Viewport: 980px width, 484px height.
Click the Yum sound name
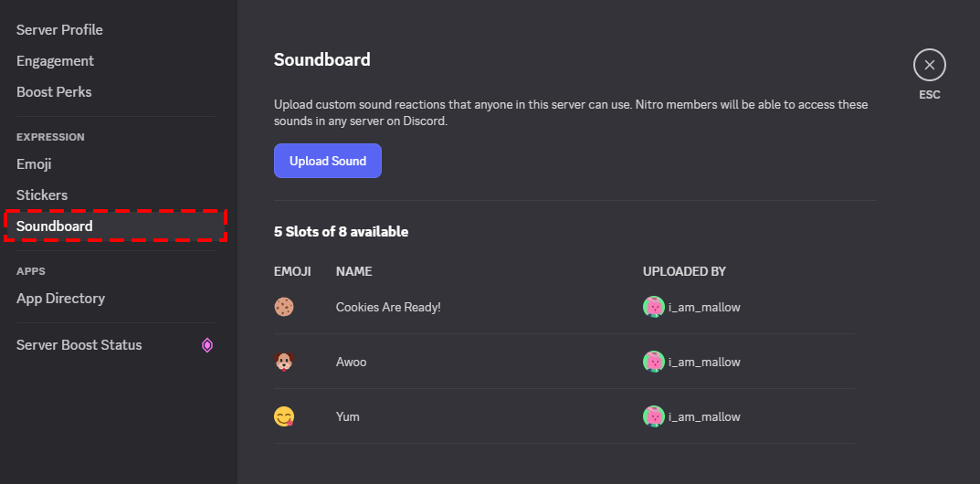(348, 417)
